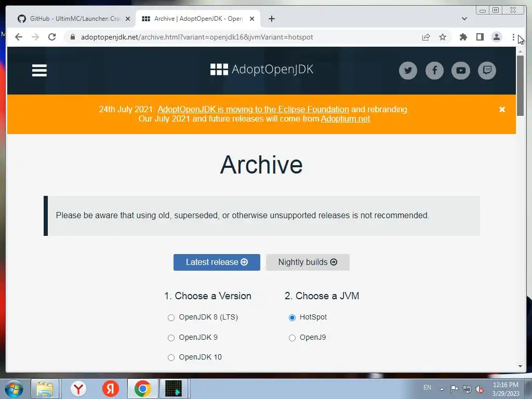The image size is (532, 399).
Task: Open the taskbar clock and date
Action: tap(506, 389)
